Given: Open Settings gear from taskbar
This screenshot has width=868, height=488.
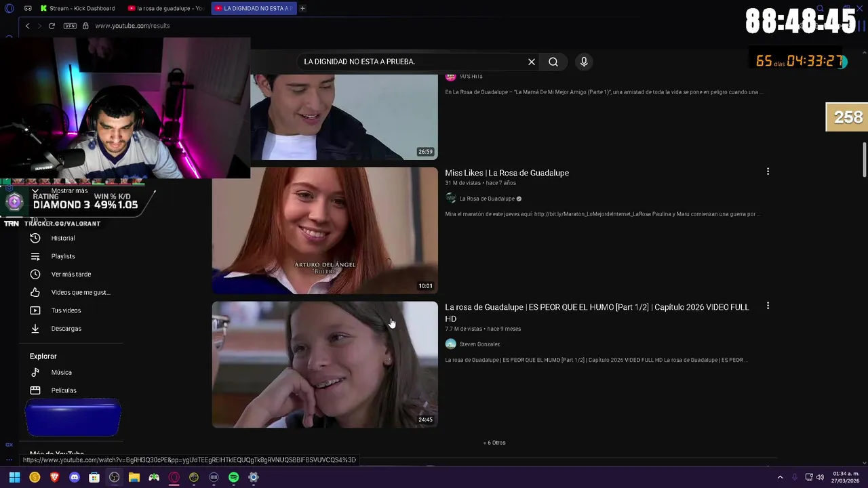Looking at the screenshot, I should coord(254,477).
